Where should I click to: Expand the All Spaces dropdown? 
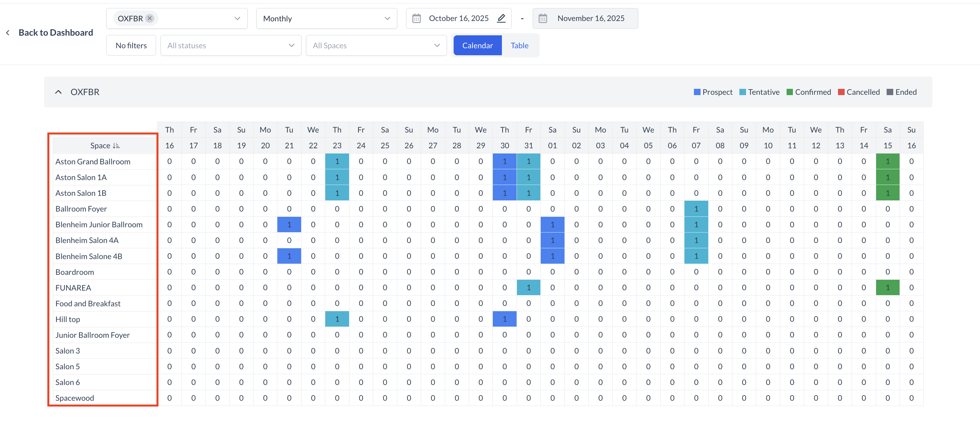pyautogui.click(x=376, y=46)
